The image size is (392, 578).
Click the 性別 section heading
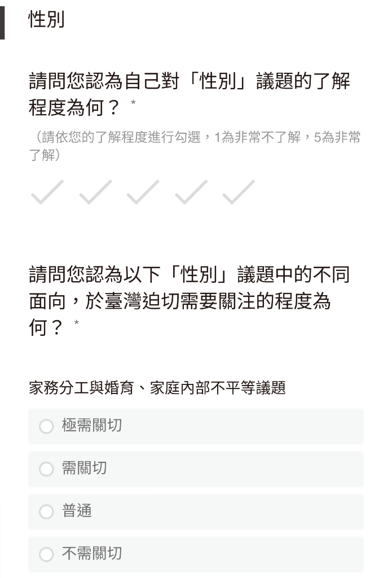click(x=46, y=19)
